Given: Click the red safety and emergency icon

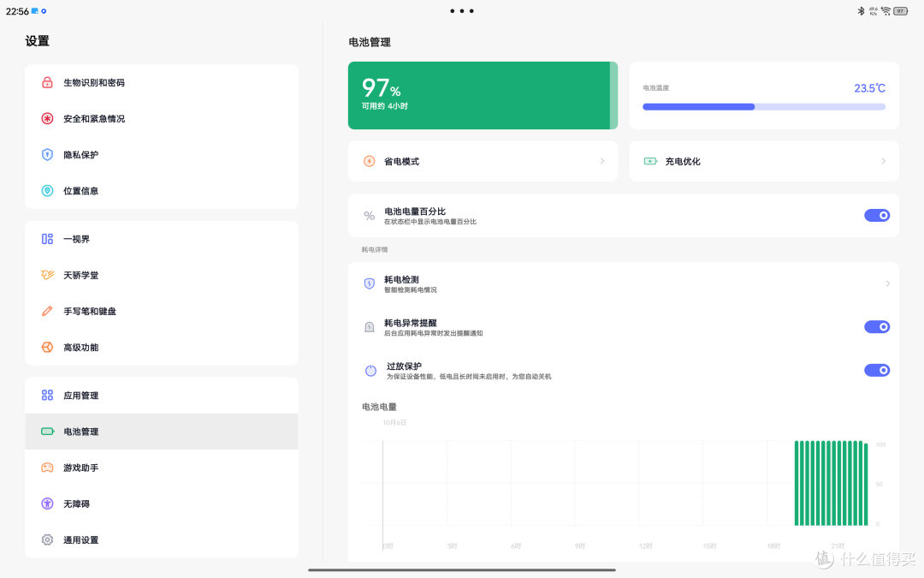Looking at the screenshot, I should [x=47, y=118].
